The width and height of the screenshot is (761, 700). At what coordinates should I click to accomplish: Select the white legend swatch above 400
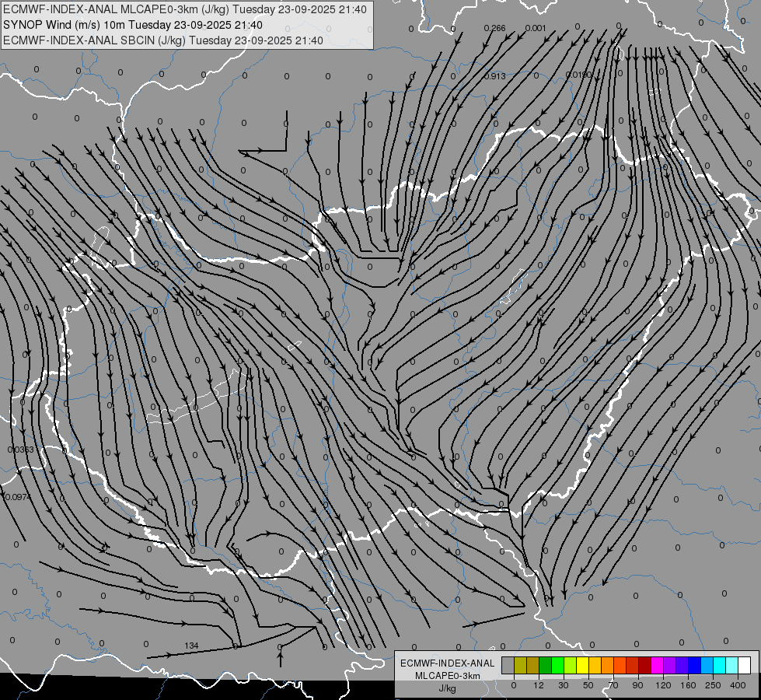745,665
